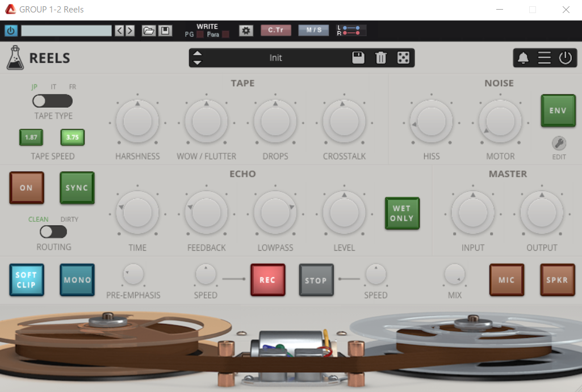Open notifications bell icon
582x392 pixels.
point(524,58)
